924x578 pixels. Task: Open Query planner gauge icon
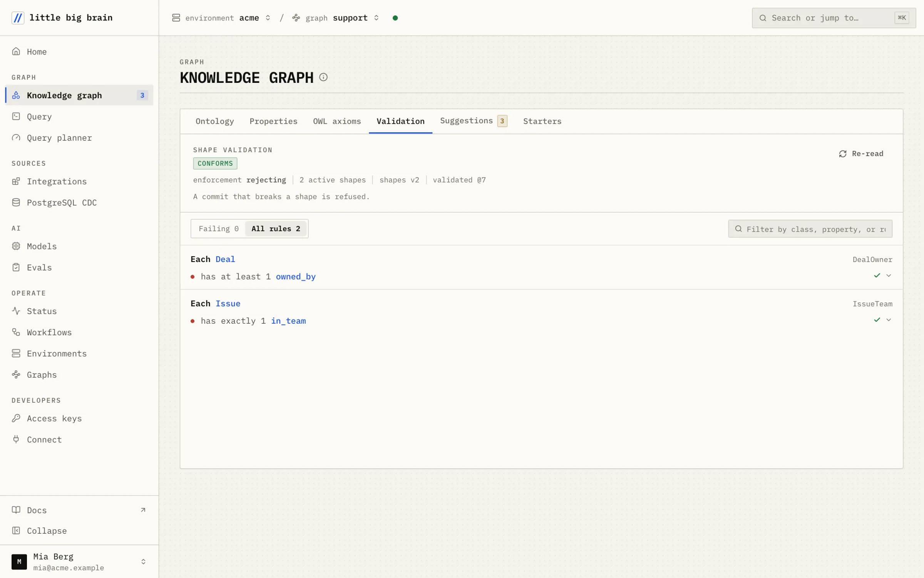[x=16, y=138]
